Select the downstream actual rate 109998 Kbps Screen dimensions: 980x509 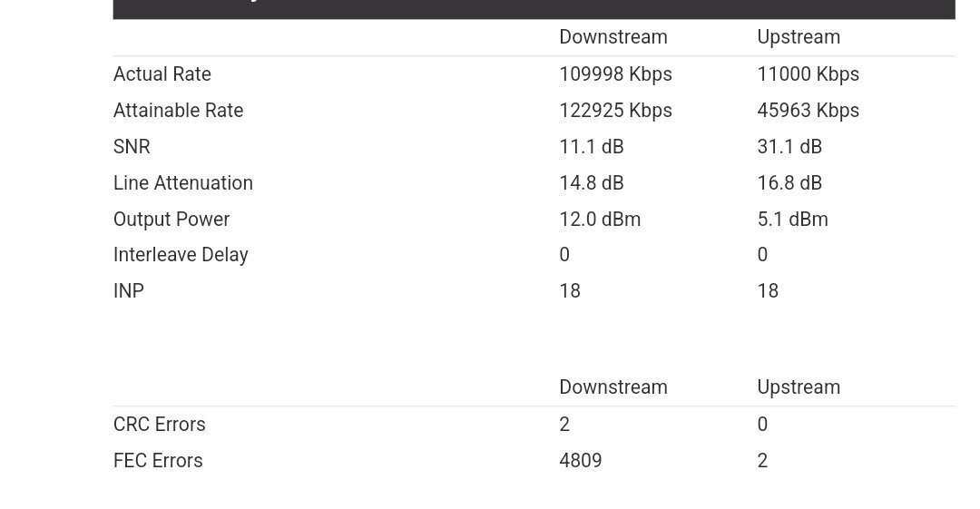[615, 73]
